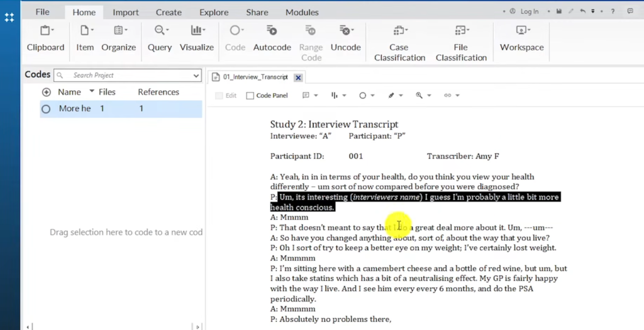Image resolution: width=644 pixels, height=330 pixels.
Task: Open the File menu tab
Action: 42,12
